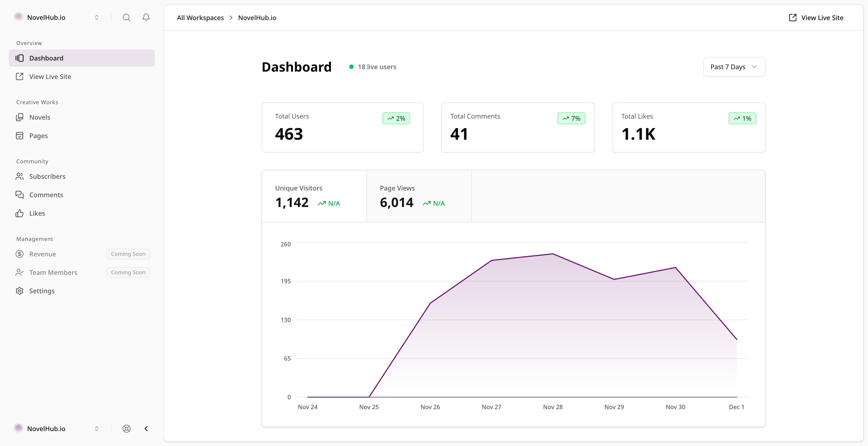The height and width of the screenshot is (446, 868).
Task: Click the View Live Site button top-right
Action: (x=816, y=18)
